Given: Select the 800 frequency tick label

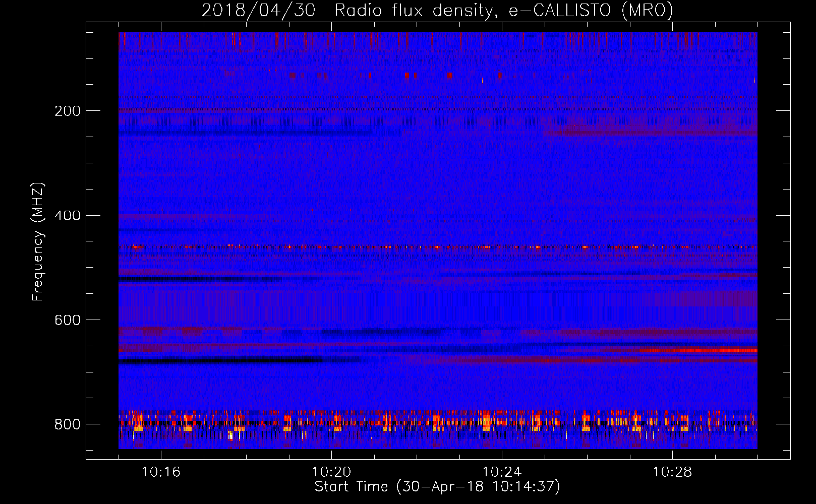Looking at the screenshot, I should pyautogui.click(x=68, y=424).
